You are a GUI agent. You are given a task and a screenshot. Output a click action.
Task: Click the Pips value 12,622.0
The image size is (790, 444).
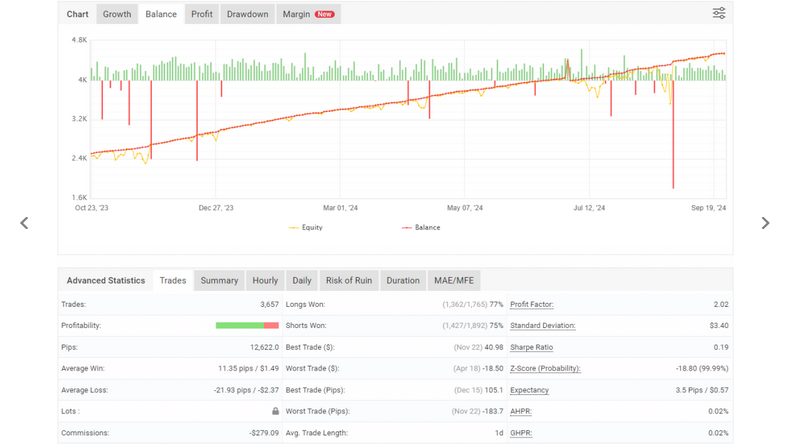264,347
